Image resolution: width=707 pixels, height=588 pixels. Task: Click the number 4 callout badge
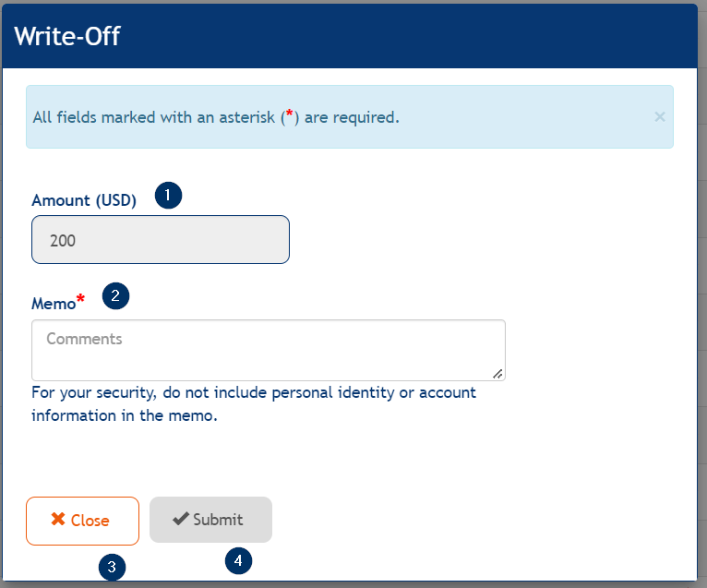(238, 560)
